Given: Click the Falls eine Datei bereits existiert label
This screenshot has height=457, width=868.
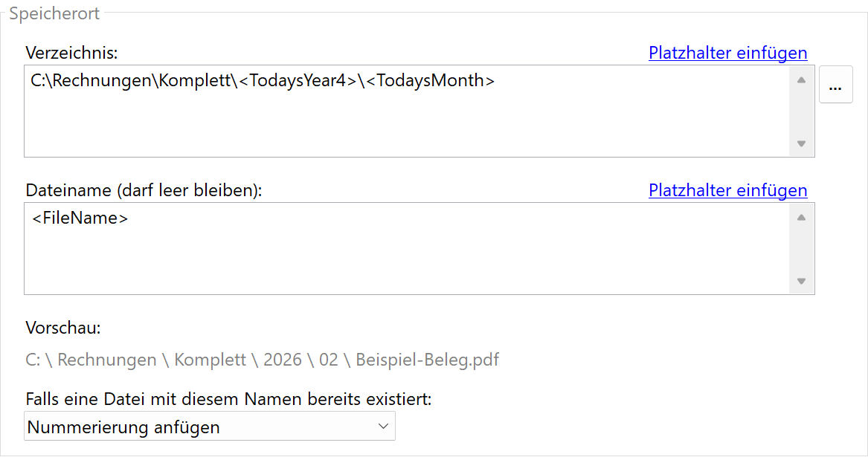Looking at the screenshot, I should (x=228, y=399).
